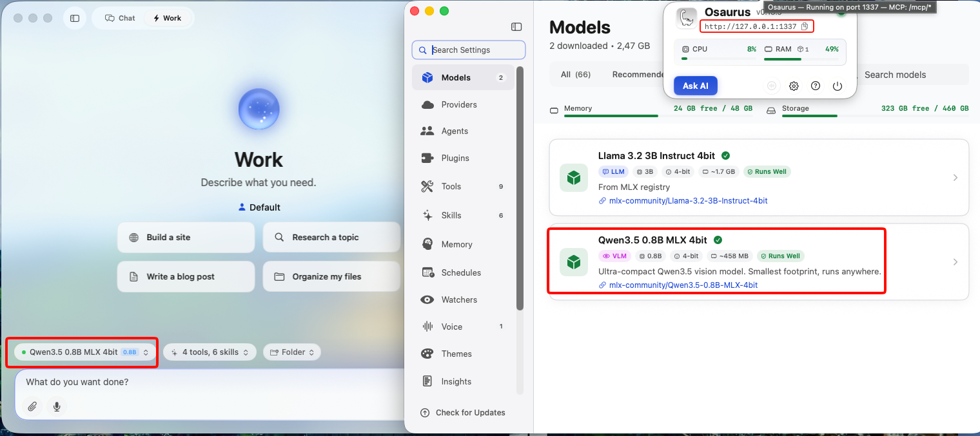This screenshot has width=980, height=436.
Task: Click the Insights document icon in the sidebar
Action: pyautogui.click(x=427, y=381)
